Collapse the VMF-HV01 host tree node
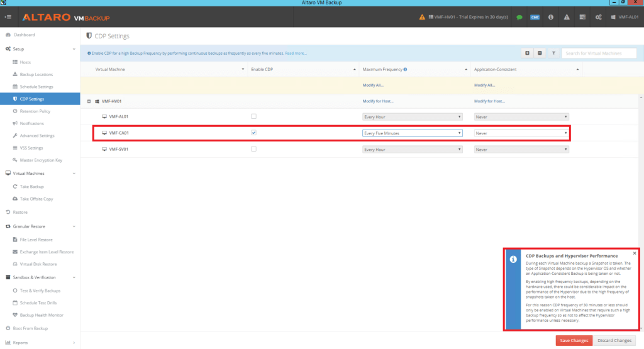The width and height of the screenshot is (644, 349). tap(89, 101)
